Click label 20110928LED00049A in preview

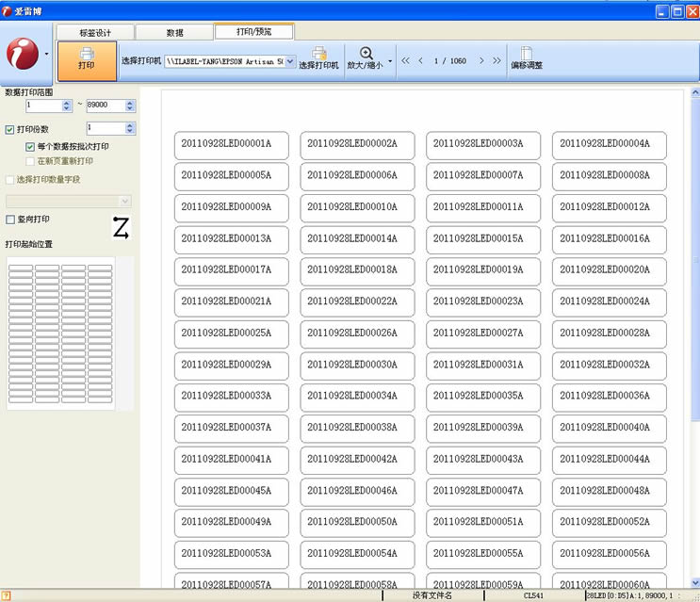point(231,524)
